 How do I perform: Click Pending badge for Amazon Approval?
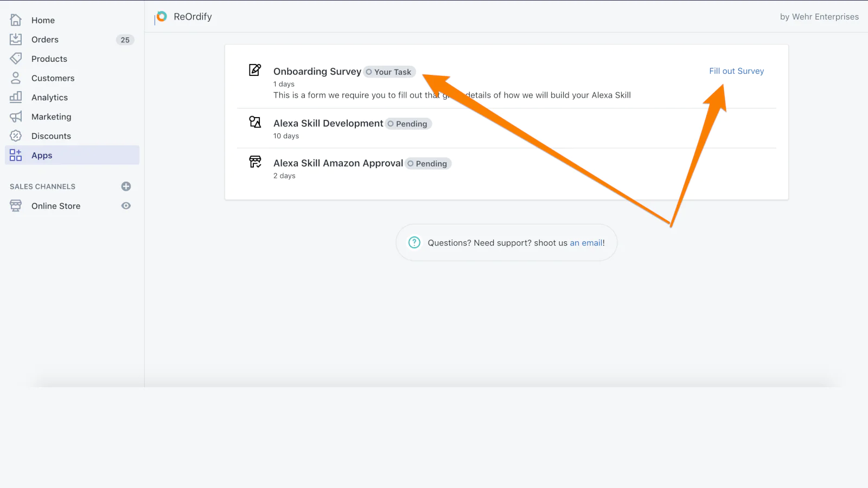428,164
